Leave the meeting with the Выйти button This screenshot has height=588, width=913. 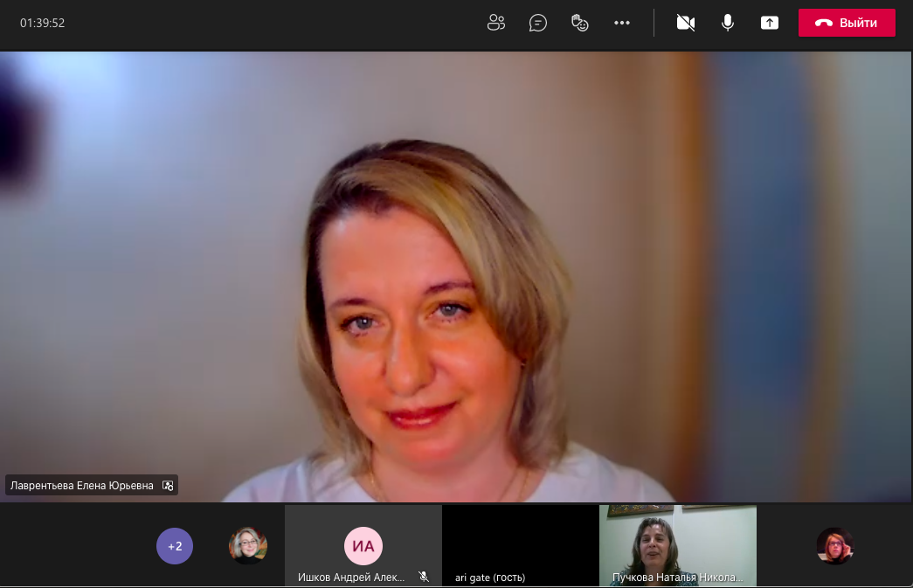coord(847,23)
